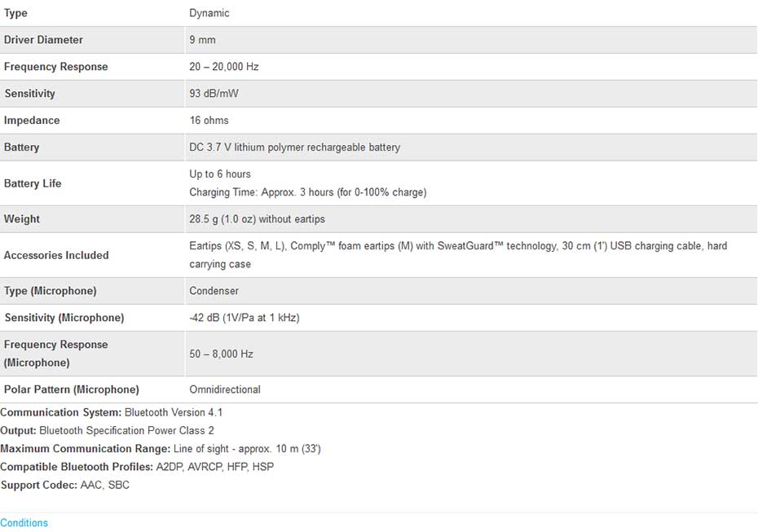The image size is (758, 532).
Task: Open the Conditions link
Action: pyautogui.click(x=24, y=523)
